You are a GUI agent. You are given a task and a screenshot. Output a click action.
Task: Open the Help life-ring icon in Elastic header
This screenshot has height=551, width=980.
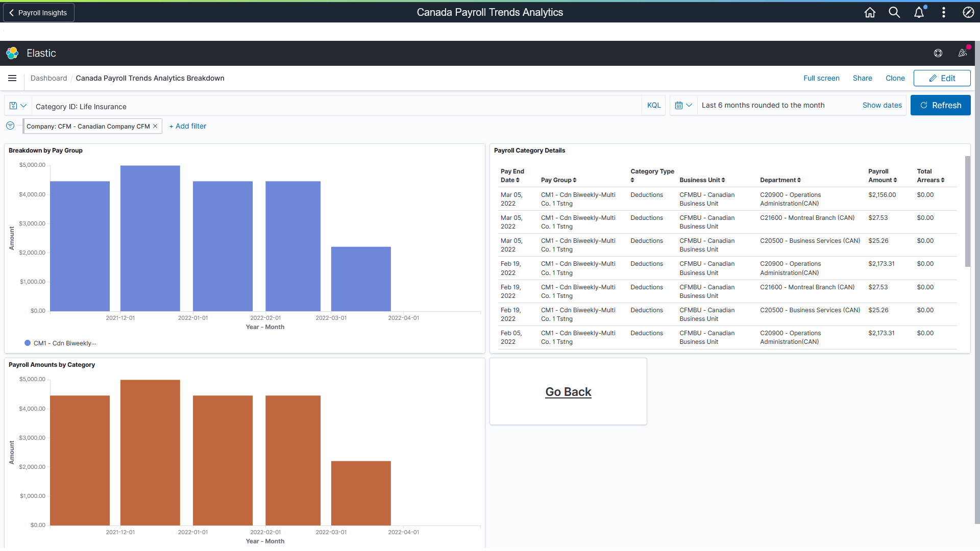(x=938, y=53)
